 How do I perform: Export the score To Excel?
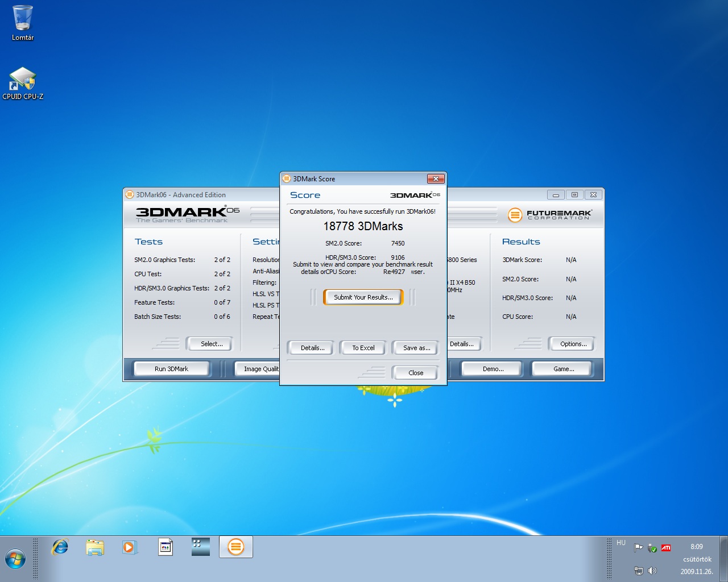363,348
